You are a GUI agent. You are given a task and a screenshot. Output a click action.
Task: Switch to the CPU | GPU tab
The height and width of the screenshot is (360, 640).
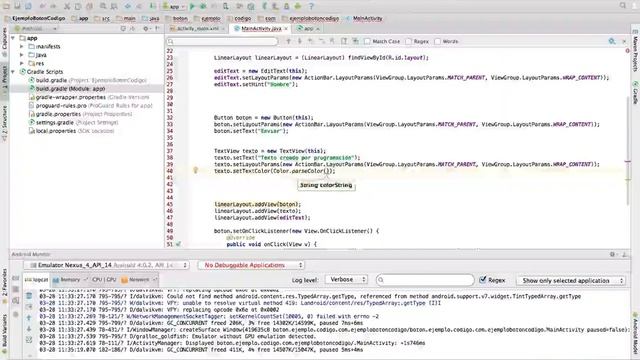point(104,280)
